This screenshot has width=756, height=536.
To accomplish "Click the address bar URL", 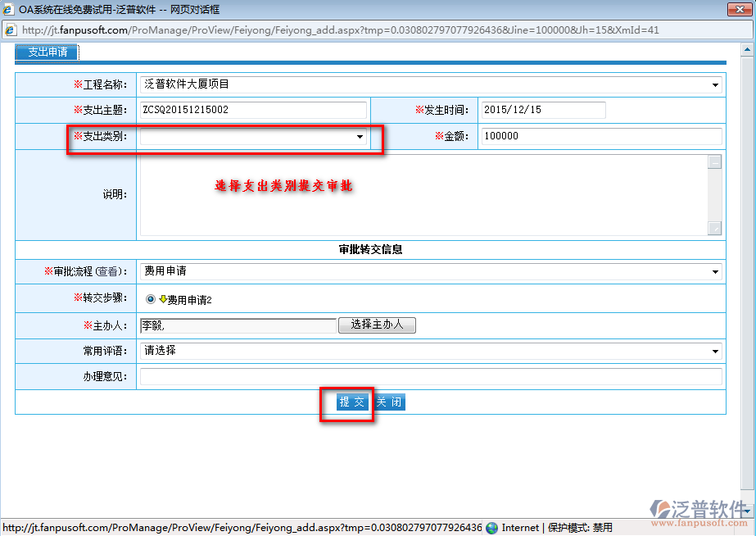I will tap(341, 30).
